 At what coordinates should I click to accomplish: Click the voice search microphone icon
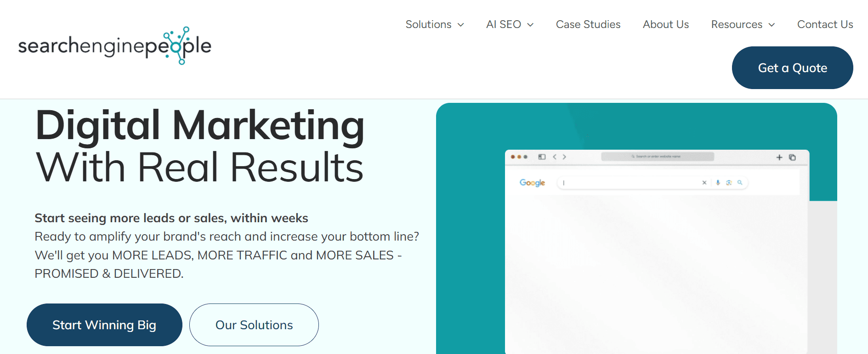click(x=718, y=183)
